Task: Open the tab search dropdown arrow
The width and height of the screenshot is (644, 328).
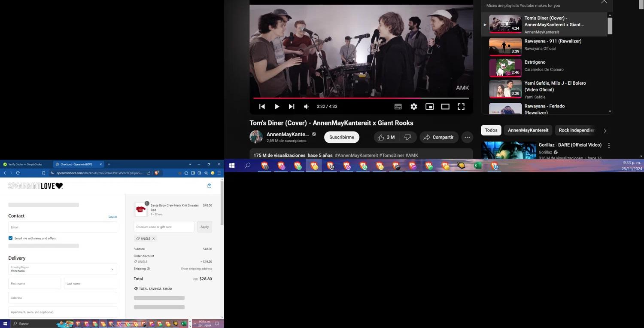Action: (190, 164)
